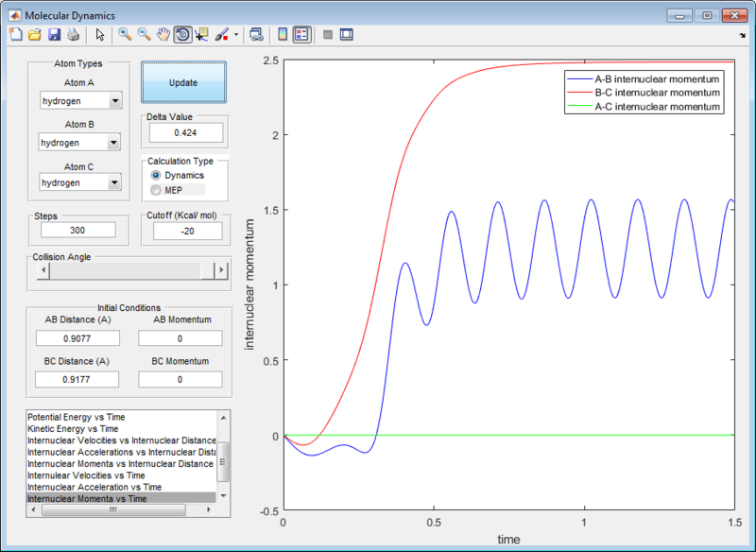This screenshot has width=756, height=552.
Task: Click the Show Plot Tools and Dock icon
Action: pyautogui.click(x=347, y=34)
